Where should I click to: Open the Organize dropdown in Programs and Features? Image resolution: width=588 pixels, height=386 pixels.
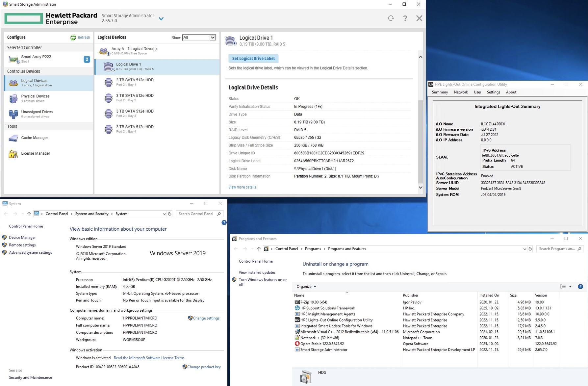tap(306, 287)
